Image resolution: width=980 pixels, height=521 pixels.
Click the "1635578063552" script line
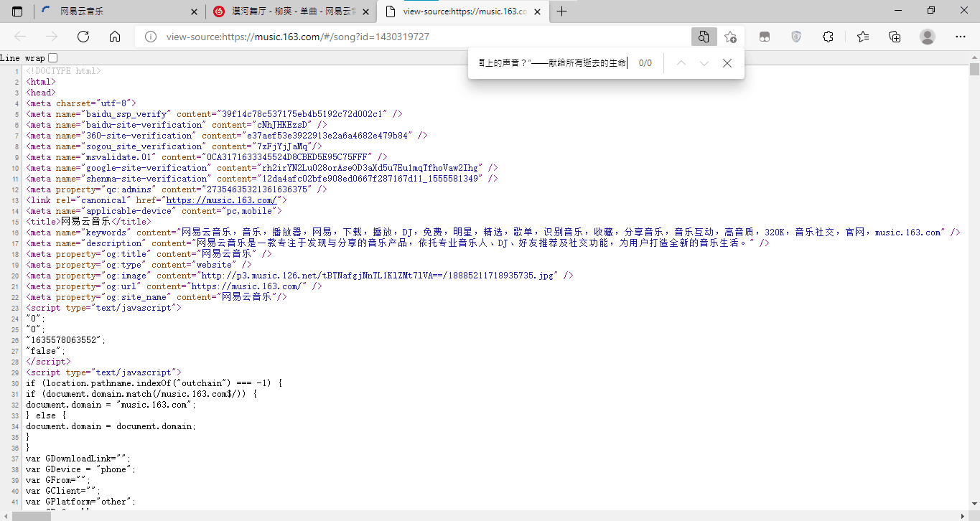65,340
